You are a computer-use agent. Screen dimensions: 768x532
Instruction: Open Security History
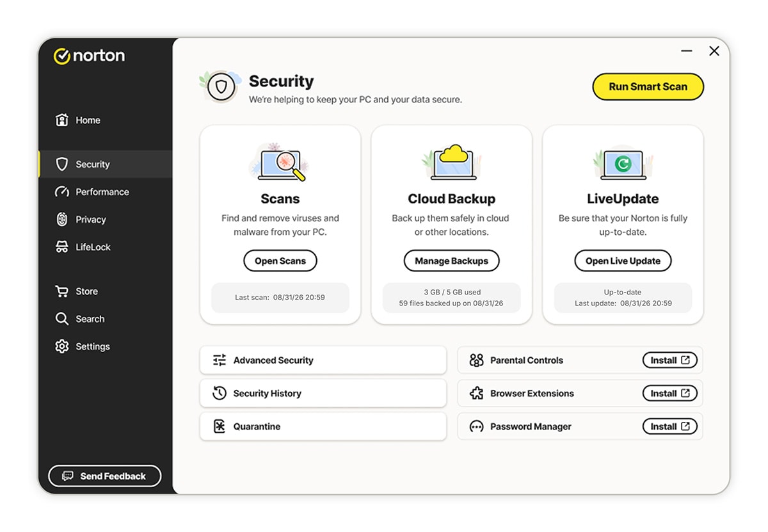(x=323, y=393)
